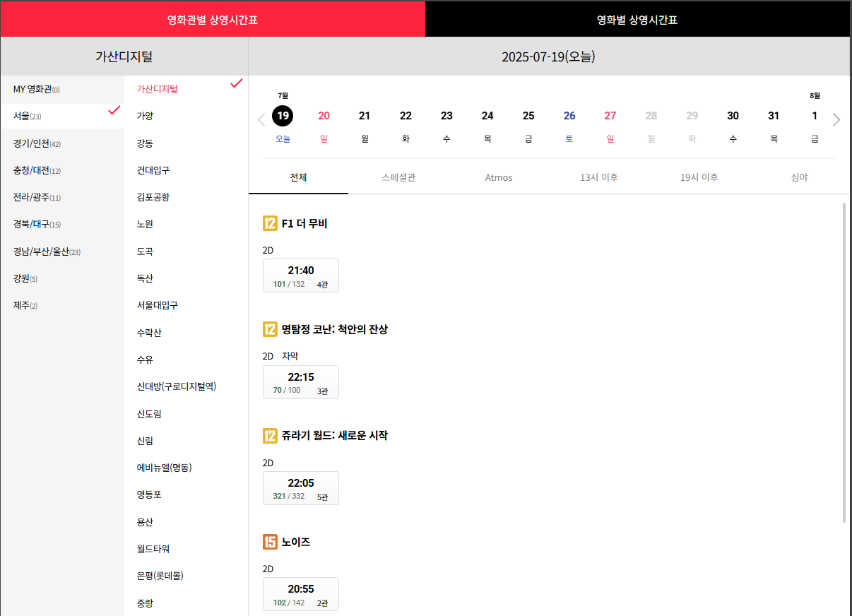The width and height of the screenshot is (852, 616).
Task: Select the 심야 filter tab
Action: click(799, 177)
